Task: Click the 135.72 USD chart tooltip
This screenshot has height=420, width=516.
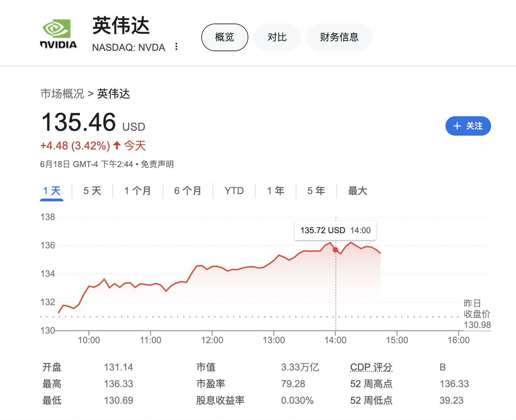Action: (x=335, y=230)
